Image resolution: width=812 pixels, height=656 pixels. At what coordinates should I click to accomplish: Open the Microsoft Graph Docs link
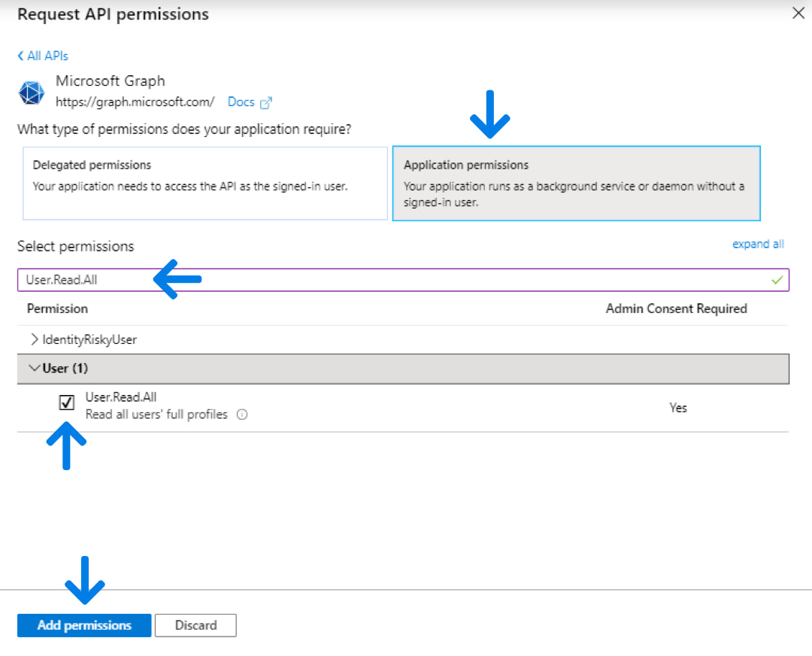(241, 102)
